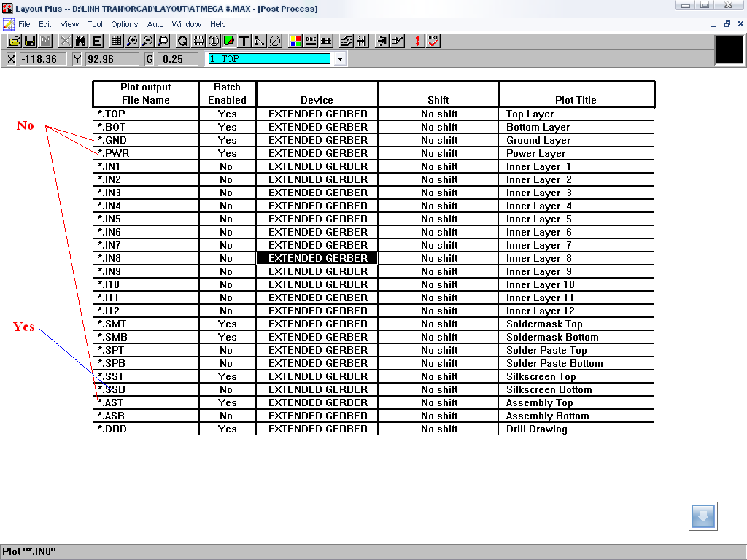Screen dimensions: 747x560
Task: Toggle Batch Enabled cell for *.IN1 row
Action: [x=228, y=166]
